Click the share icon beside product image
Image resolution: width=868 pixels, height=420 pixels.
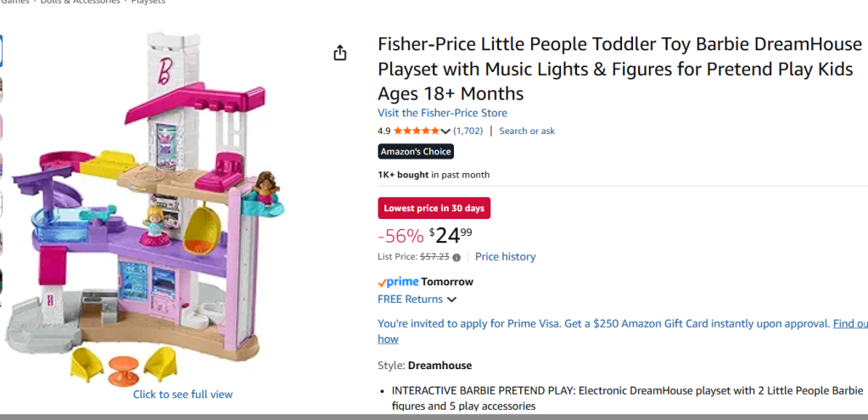pyautogui.click(x=340, y=53)
